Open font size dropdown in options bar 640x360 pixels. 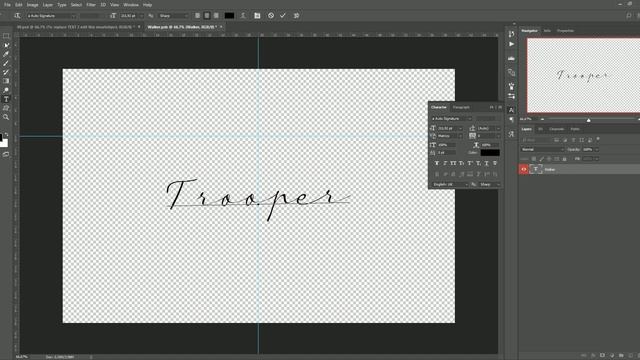[x=141, y=16]
